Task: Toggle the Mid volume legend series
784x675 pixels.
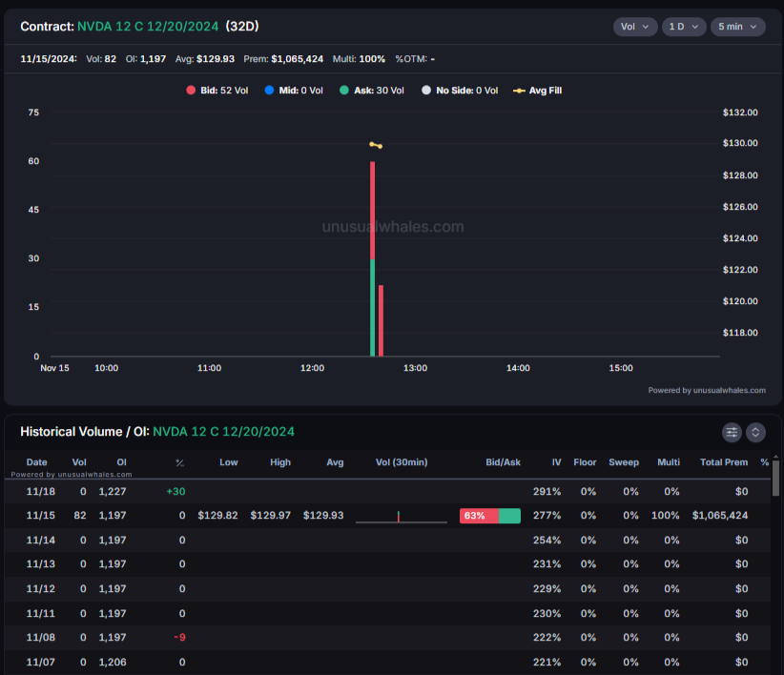Action: click(x=294, y=91)
